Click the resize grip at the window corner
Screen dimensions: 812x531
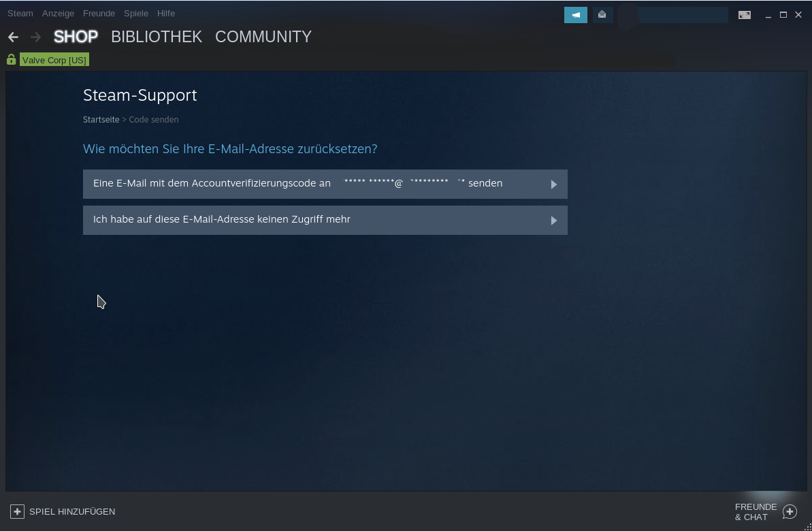click(807, 526)
